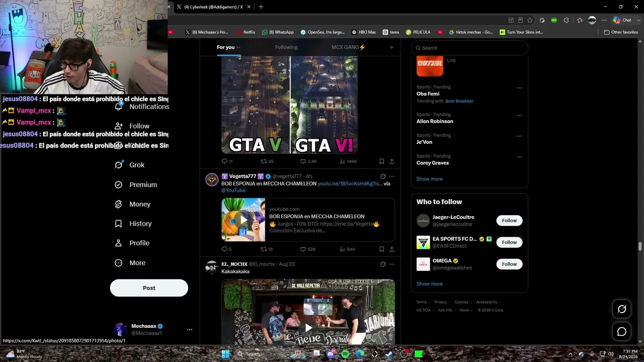This screenshot has height=362, width=644.
Task: Open the Other favorites folder
Action: pos(621,32)
